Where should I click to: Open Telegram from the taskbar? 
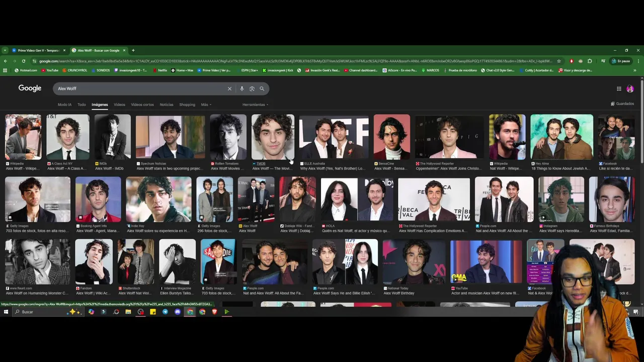(x=165, y=312)
